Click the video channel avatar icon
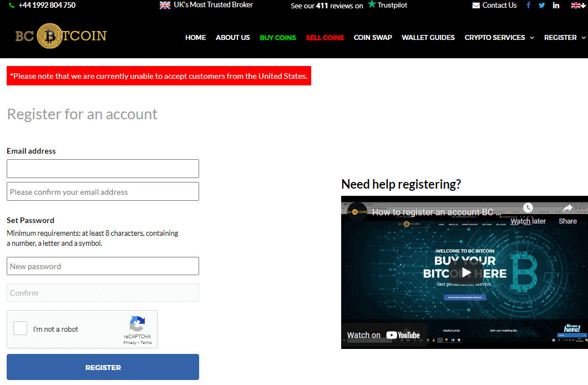The height and width of the screenshot is (385, 588). click(357, 212)
